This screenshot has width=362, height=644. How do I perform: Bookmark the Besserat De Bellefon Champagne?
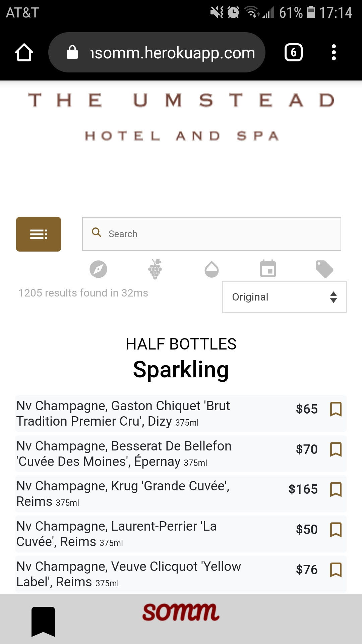[336, 449]
